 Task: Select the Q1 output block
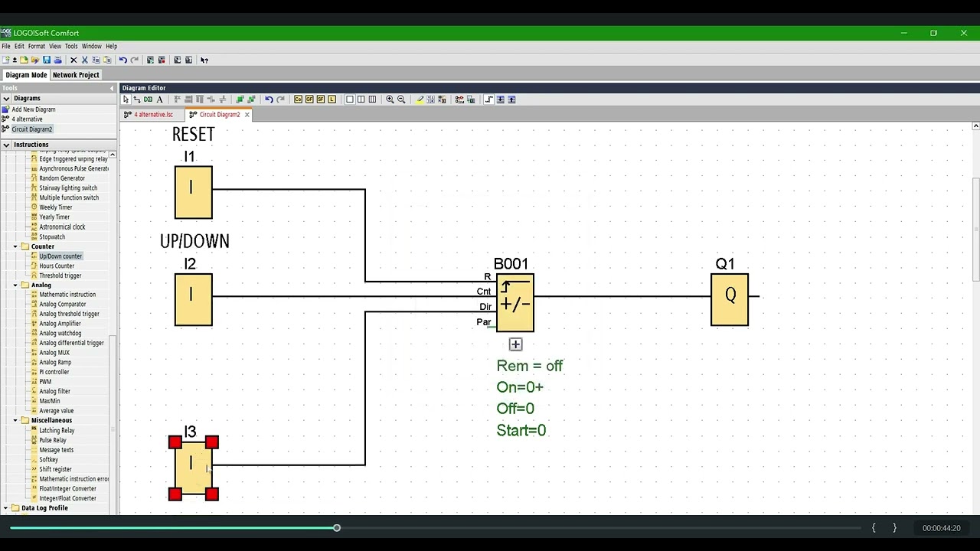(x=730, y=299)
